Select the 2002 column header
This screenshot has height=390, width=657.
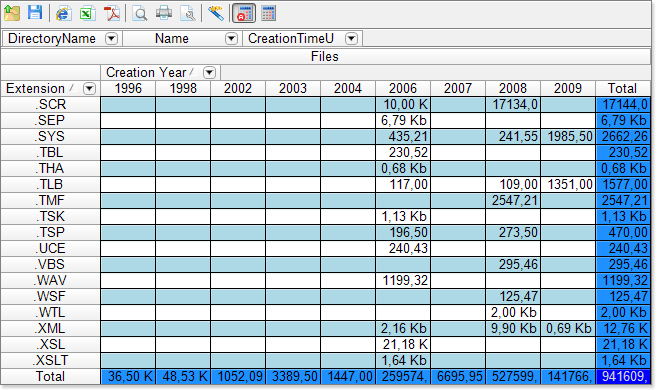point(238,88)
